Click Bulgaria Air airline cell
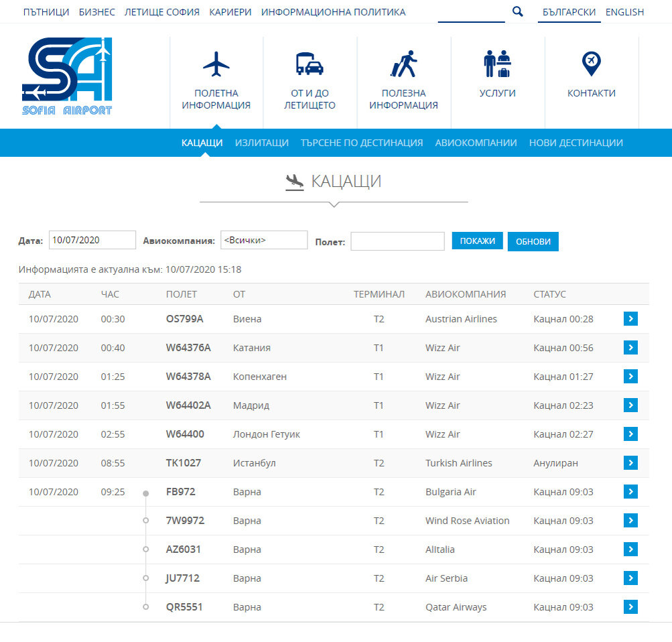Viewport: 672px width, 642px height. point(450,492)
